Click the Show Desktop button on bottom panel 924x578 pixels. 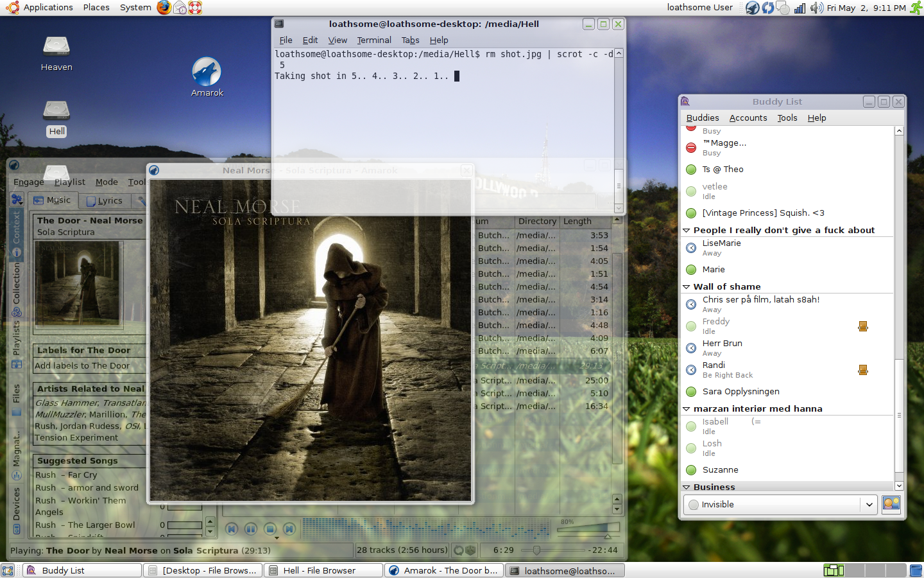coord(8,570)
